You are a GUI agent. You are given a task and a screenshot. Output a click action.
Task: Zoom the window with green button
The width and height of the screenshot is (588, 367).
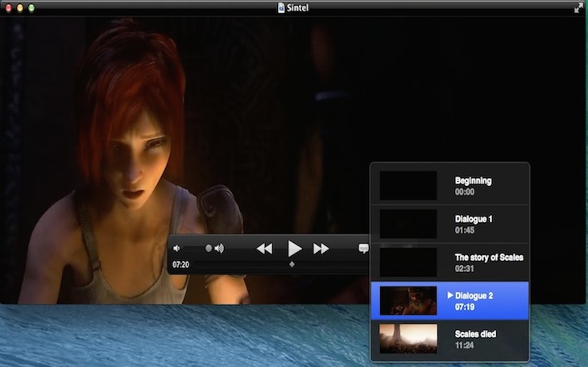click(x=31, y=8)
